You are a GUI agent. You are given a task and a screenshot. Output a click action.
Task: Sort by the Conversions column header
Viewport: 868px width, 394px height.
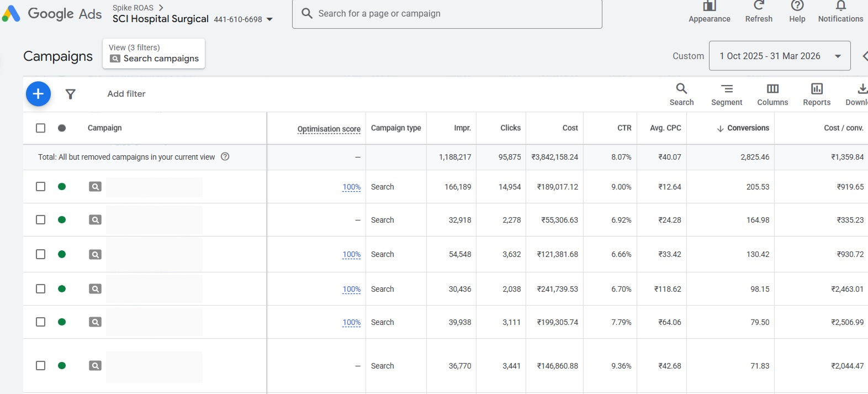click(748, 128)
